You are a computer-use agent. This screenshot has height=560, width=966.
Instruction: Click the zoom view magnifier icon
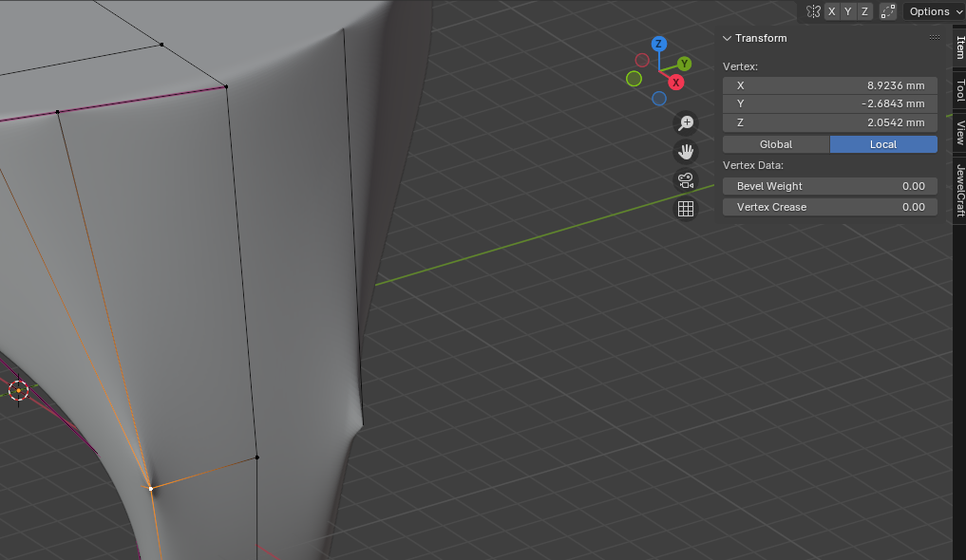point(685,123)
